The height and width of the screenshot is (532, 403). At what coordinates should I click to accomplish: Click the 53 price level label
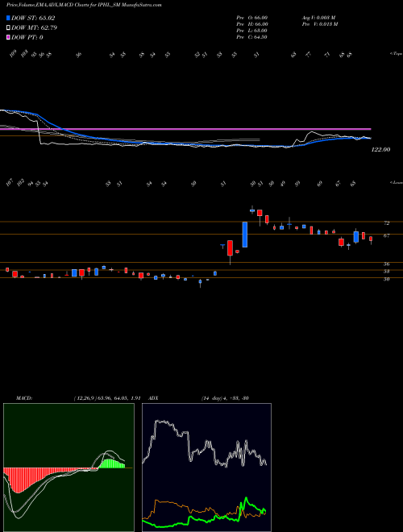pyautogui.click(x=386, y=272)
